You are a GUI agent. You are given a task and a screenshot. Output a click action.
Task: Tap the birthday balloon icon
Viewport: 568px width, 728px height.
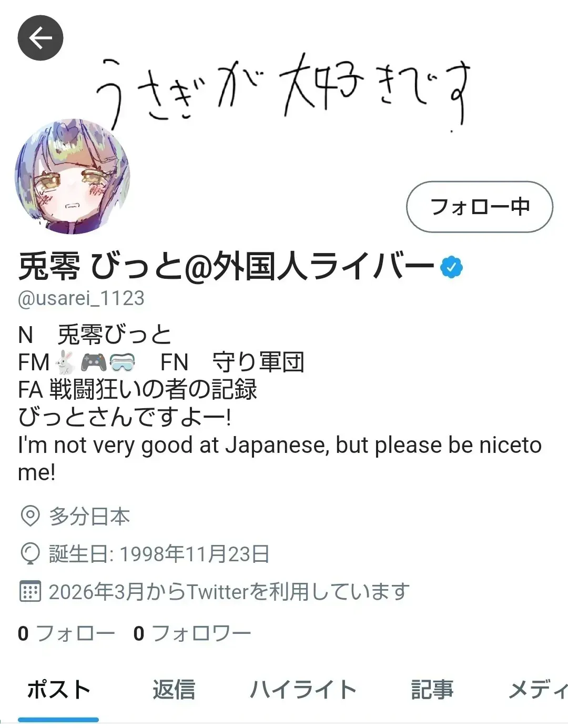tap(30, 554)
